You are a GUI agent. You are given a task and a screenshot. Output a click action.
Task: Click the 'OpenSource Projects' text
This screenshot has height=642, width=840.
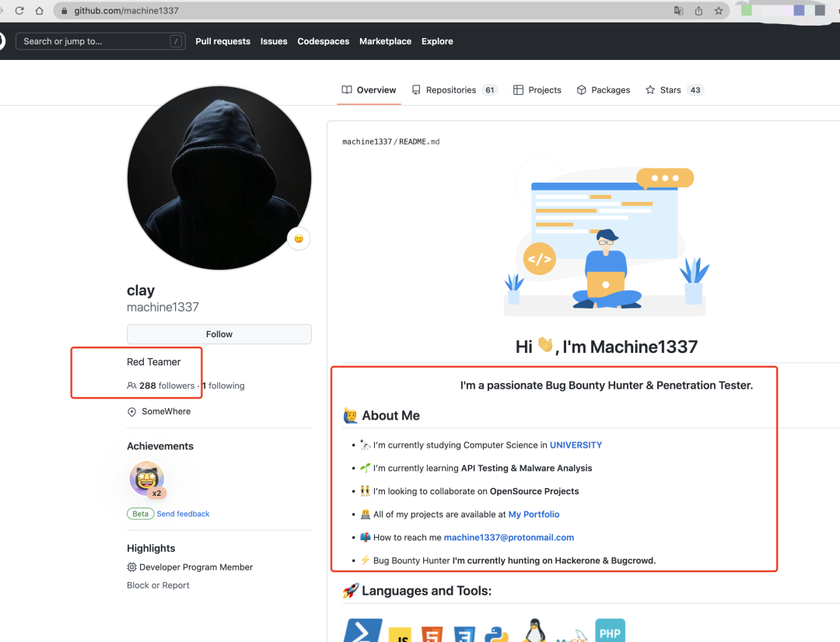pos(534,491)
